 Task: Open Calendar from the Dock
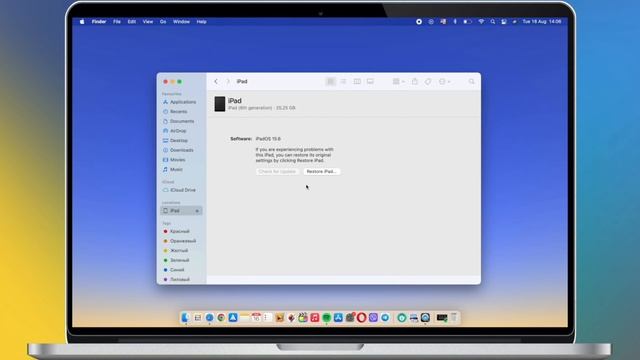[256, 318]
